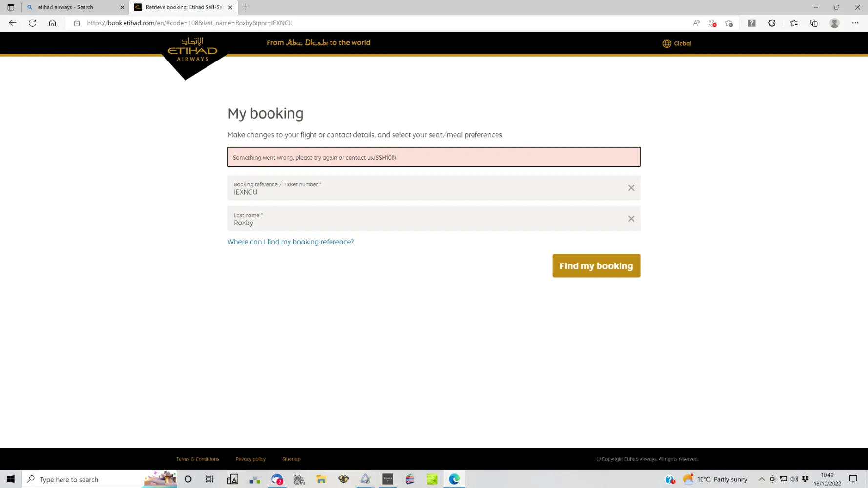The image size is (868, 488).
Task: Open the Extensions puzzle menu
Action: point(772,23)
